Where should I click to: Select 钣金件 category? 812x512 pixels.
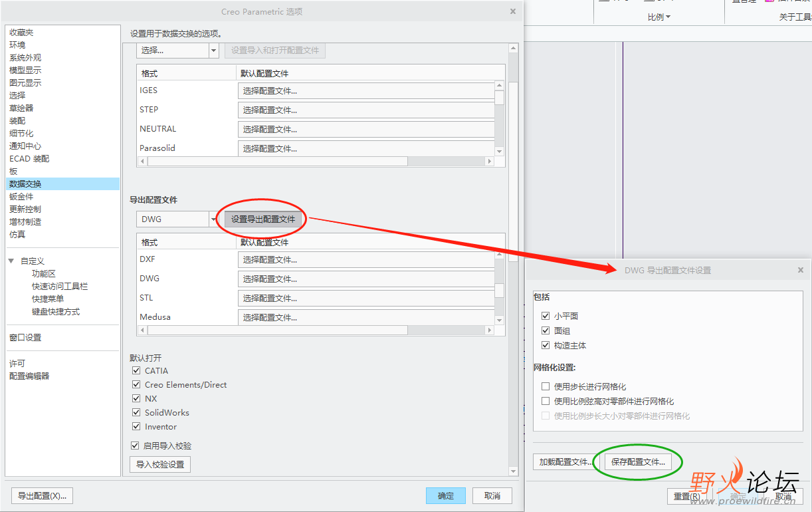(x=21, y=197)
